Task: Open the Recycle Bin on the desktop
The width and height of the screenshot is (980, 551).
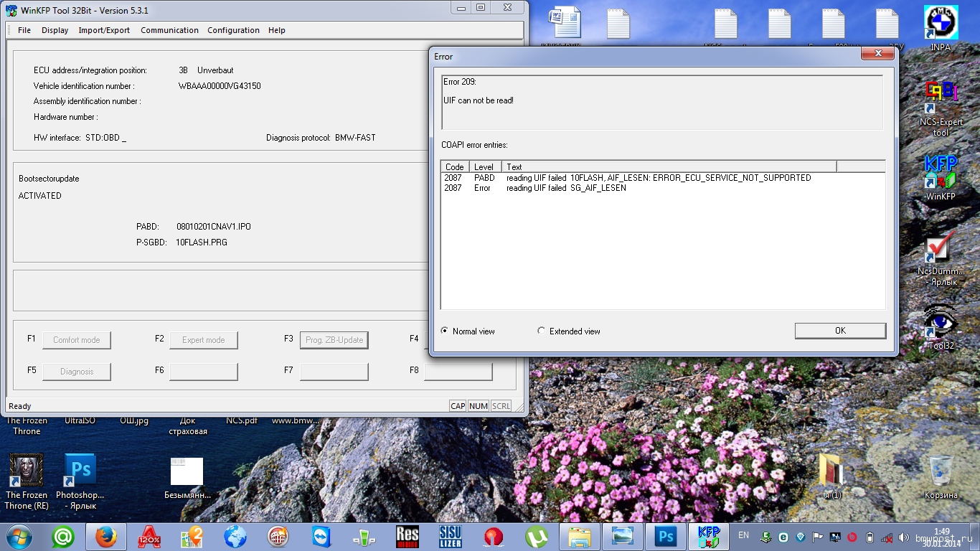Action: click(941, 471)
